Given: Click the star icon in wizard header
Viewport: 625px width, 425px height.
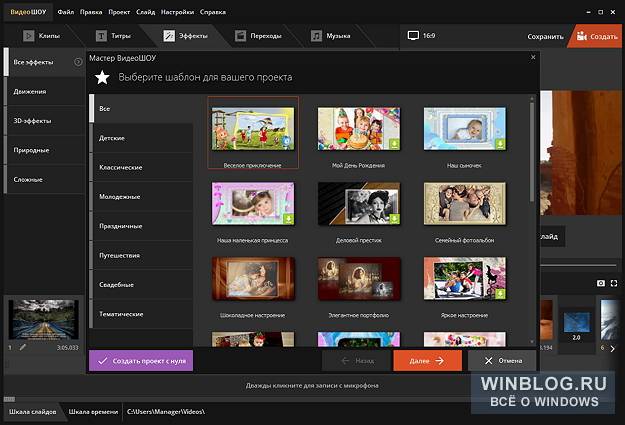Looking at the screenshot, I should coord(102,77).
